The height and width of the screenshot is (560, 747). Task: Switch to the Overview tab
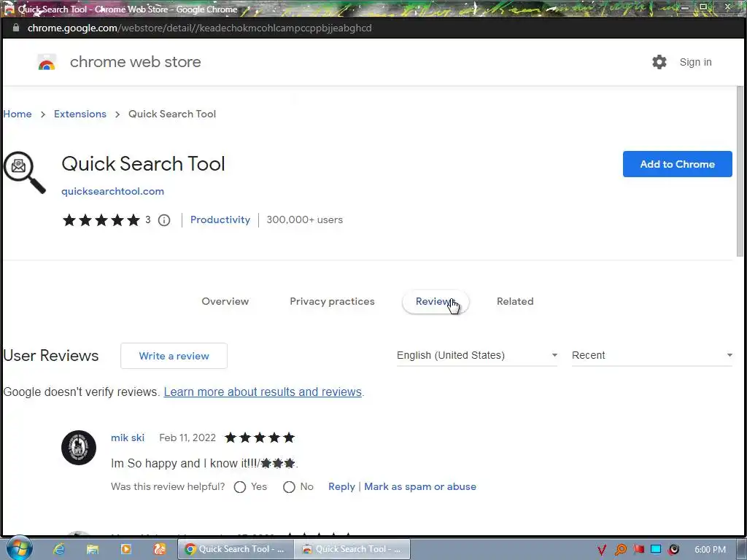tap(225, 301)
